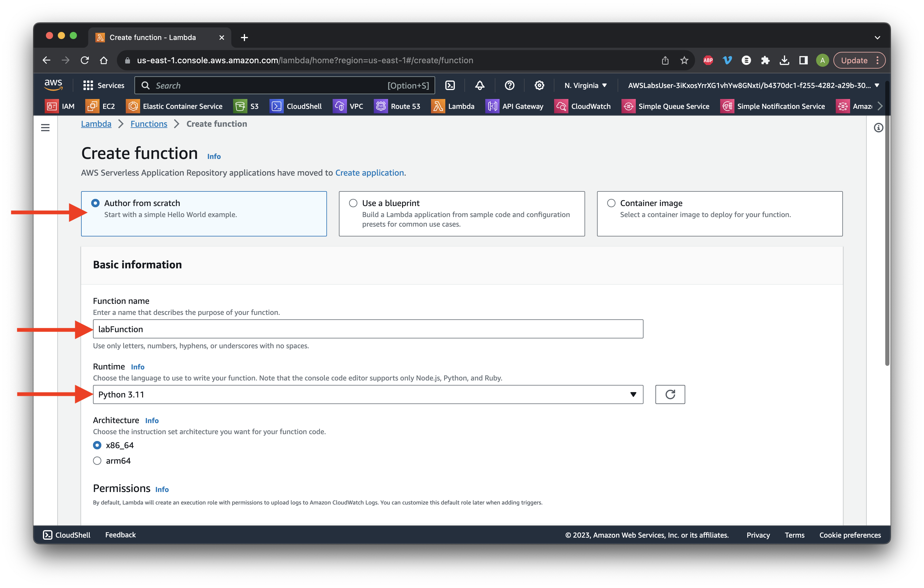Choose x86_64 architecture
Image resolution: width=924 pixels, height=588 pixels.
click(x=97, y=445)
